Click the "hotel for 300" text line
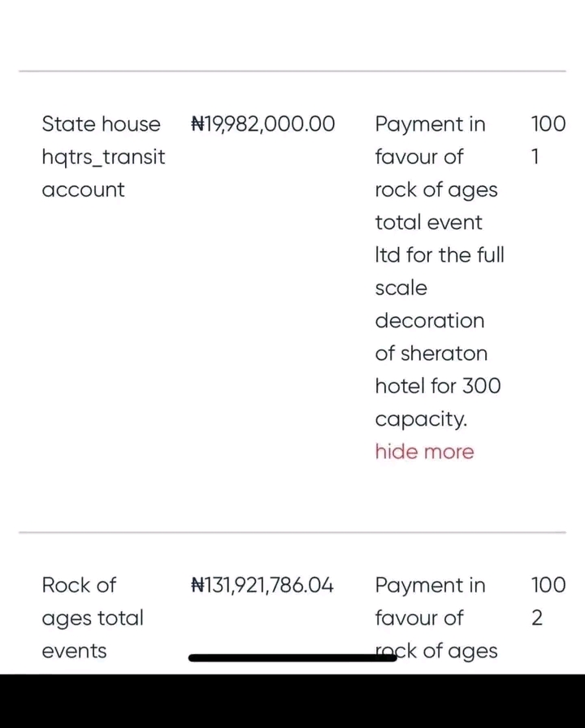The image size is (585, 728). 437,386
